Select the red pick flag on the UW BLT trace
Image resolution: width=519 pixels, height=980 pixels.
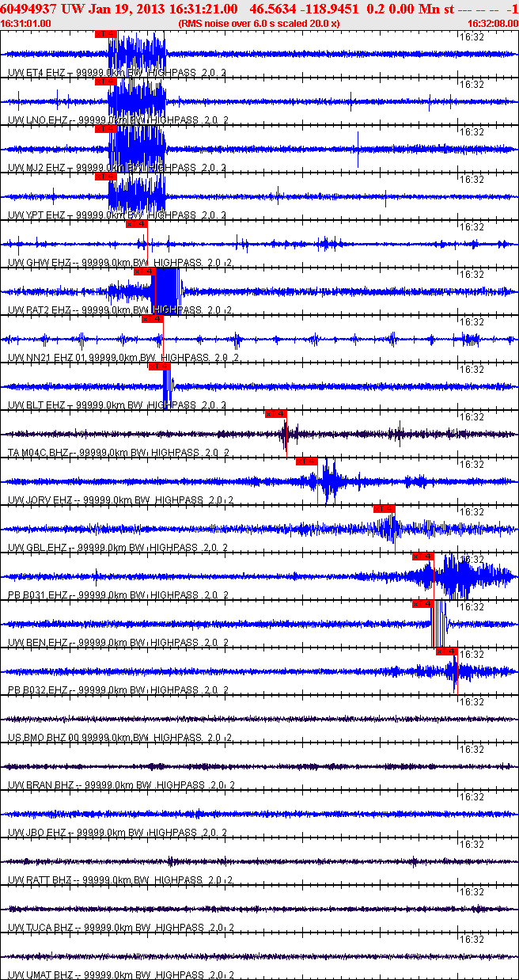[x=159, y=367]
